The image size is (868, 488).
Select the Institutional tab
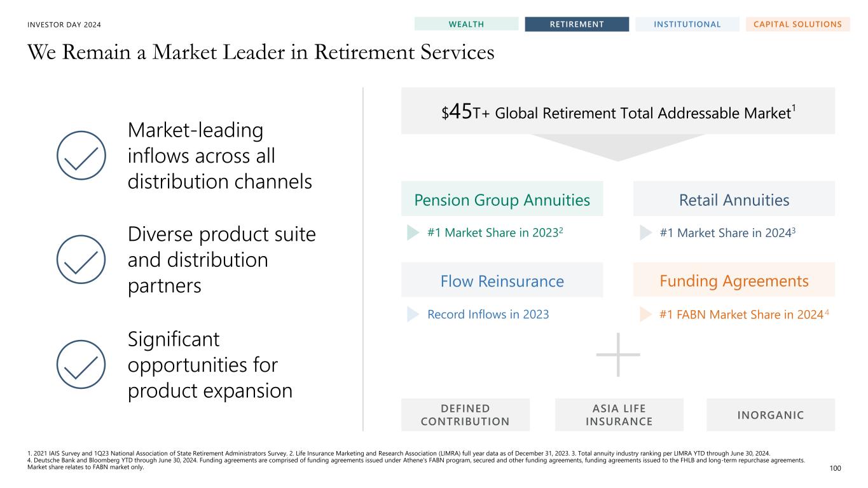point(687,24)
